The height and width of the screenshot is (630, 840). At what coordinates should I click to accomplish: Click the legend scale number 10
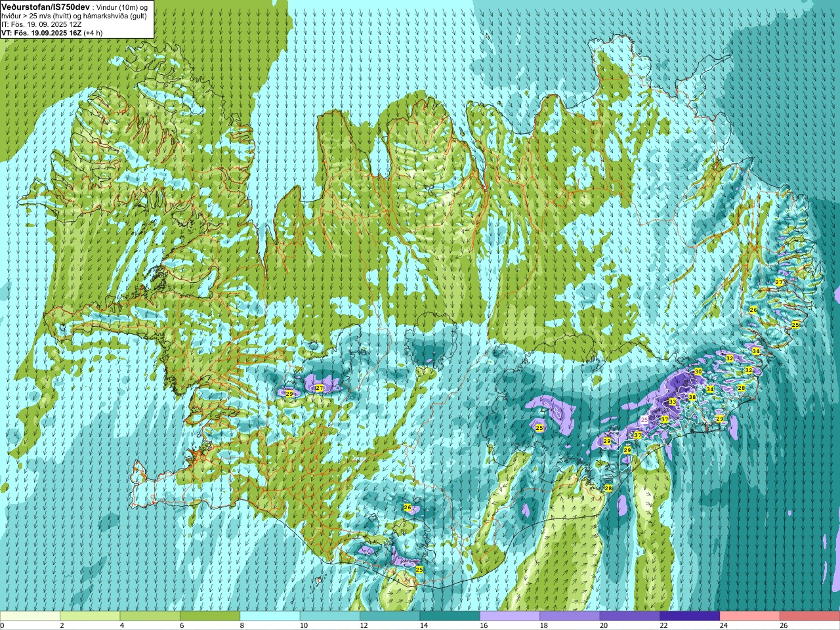[x=303, y=626]
